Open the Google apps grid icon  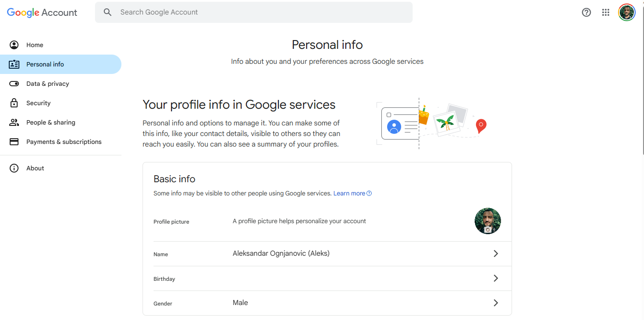(606, 12)
